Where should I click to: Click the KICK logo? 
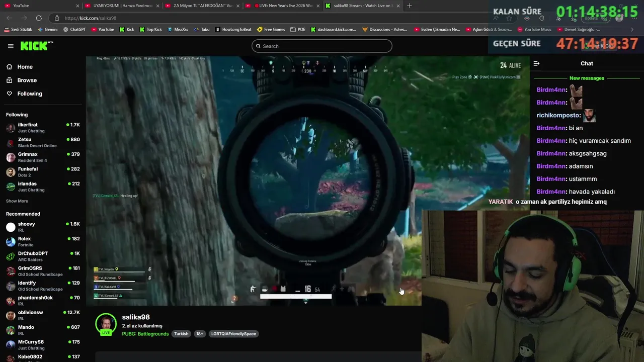tap(36, 46)
